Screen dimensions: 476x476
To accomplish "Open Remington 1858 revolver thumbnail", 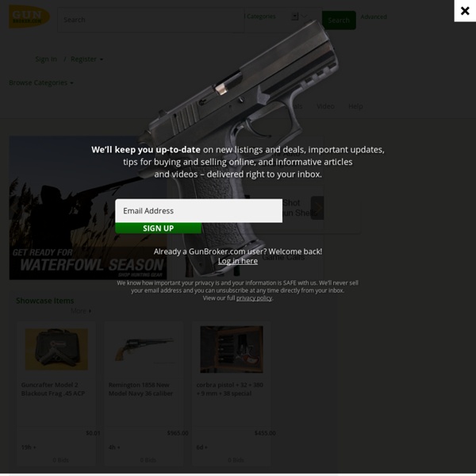I will [x=144, y=349].
